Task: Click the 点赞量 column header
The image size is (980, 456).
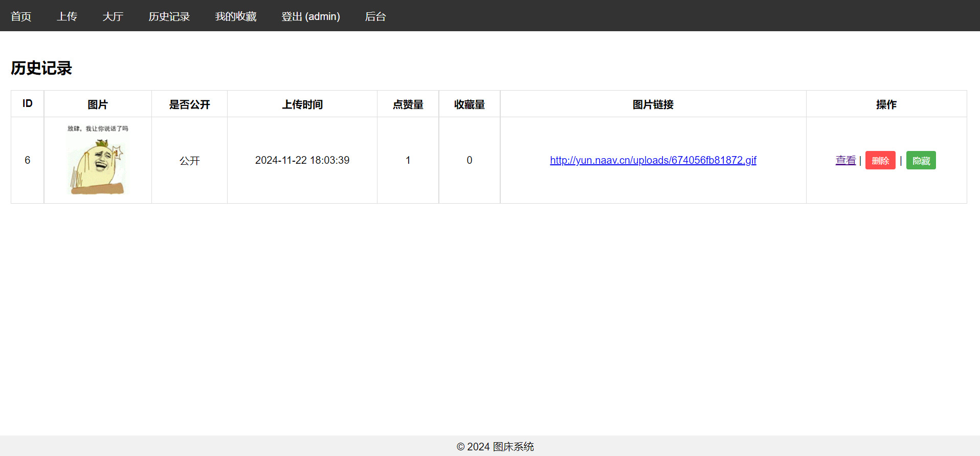Action: click(x=408, y=104)
